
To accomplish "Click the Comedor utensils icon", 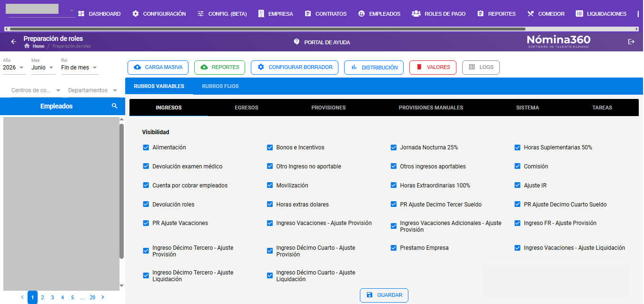I will coord(531,14).
